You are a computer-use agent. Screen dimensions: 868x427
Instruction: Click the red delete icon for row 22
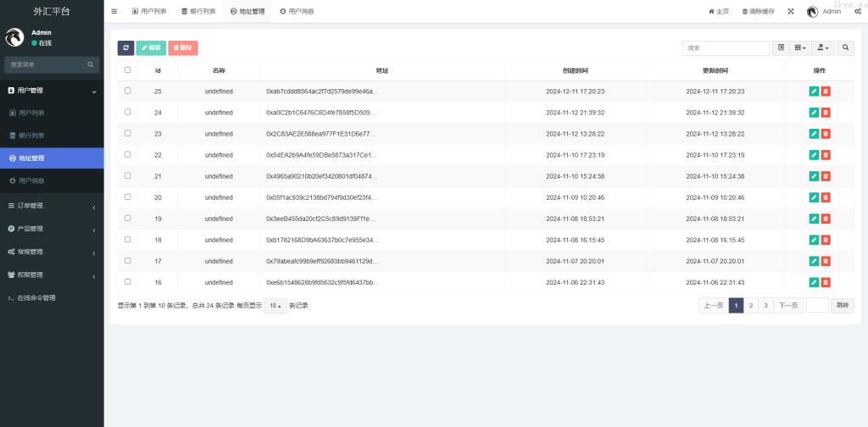826,155
